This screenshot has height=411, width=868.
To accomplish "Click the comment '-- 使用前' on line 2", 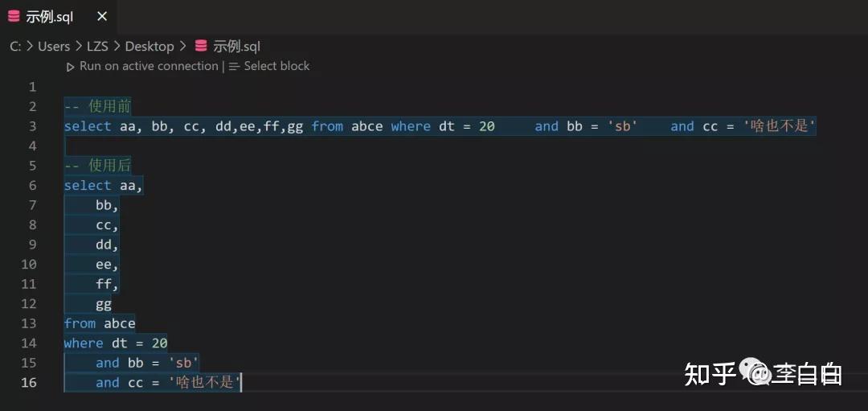I will click(x=97, y=106).
